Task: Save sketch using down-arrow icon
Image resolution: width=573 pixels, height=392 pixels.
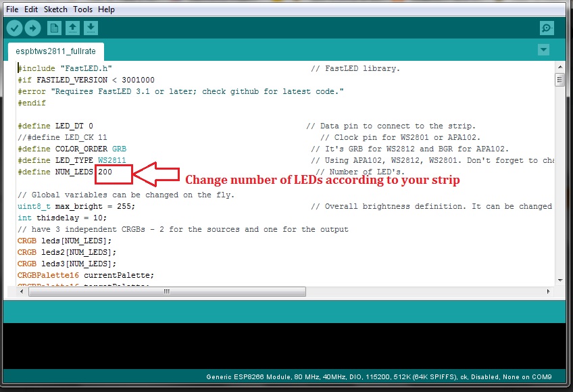Action: click(91, 28)
